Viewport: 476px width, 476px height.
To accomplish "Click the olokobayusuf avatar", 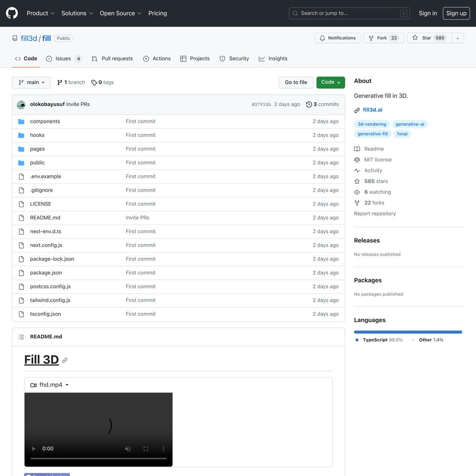I will tap(21, 105).
